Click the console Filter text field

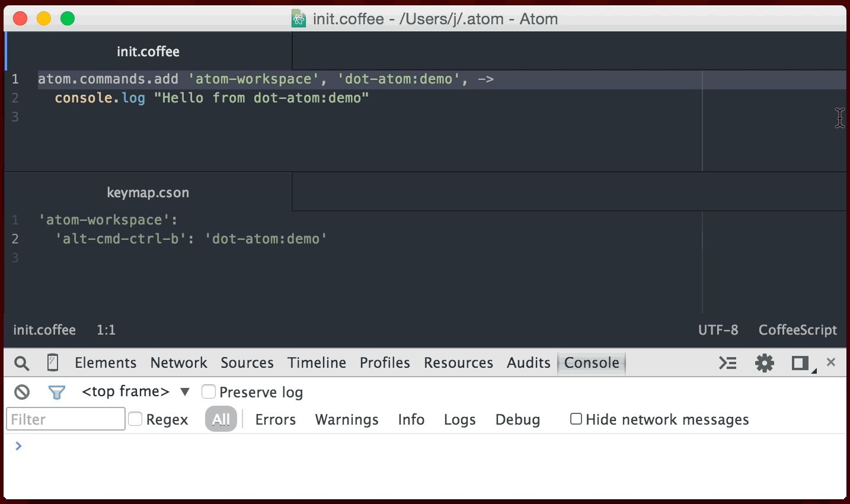coord(66,419)
